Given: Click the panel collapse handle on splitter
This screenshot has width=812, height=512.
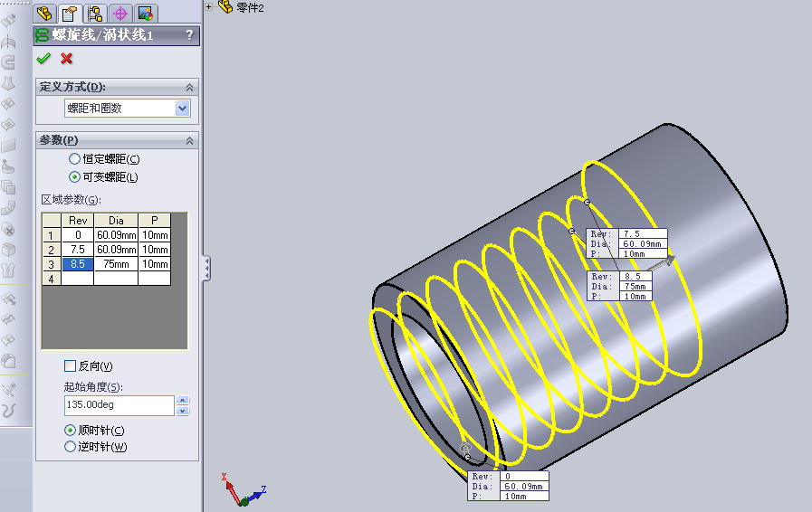Looking at the screenshot, I should tap(206, 268).
